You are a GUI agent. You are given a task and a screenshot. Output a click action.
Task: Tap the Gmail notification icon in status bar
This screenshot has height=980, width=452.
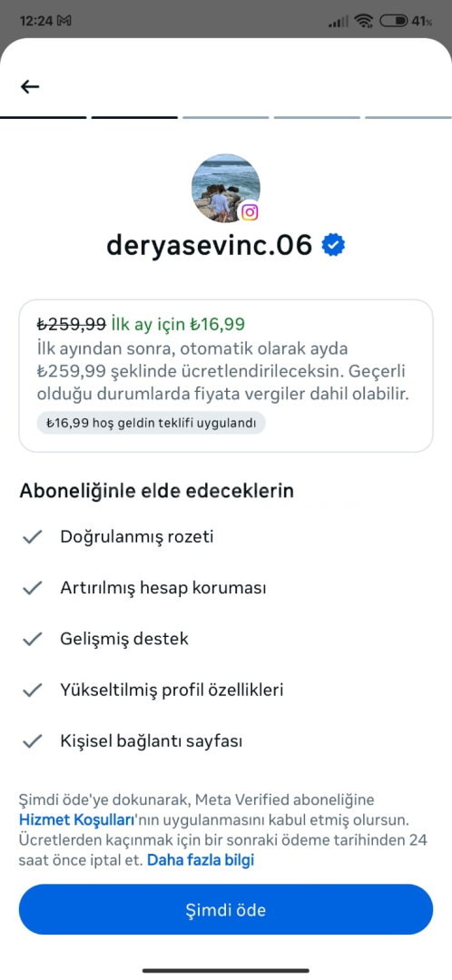64,21
